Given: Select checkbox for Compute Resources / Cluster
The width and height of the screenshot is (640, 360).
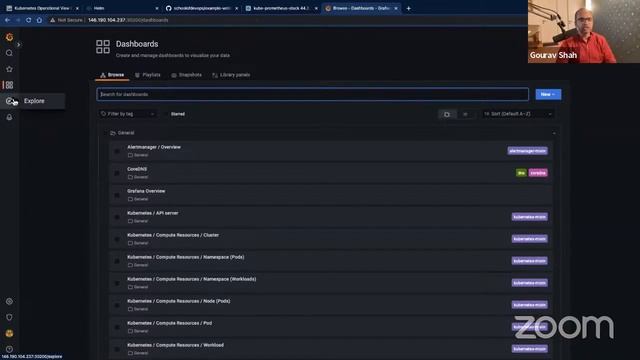Looking at the screenshot, I should (x=117, y=240).
